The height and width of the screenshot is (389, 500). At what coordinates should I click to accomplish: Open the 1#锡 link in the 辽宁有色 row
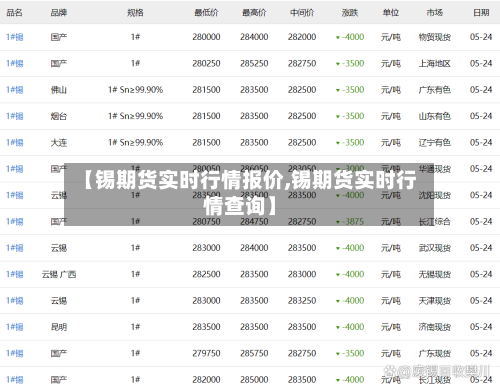(x=15, y=143)
